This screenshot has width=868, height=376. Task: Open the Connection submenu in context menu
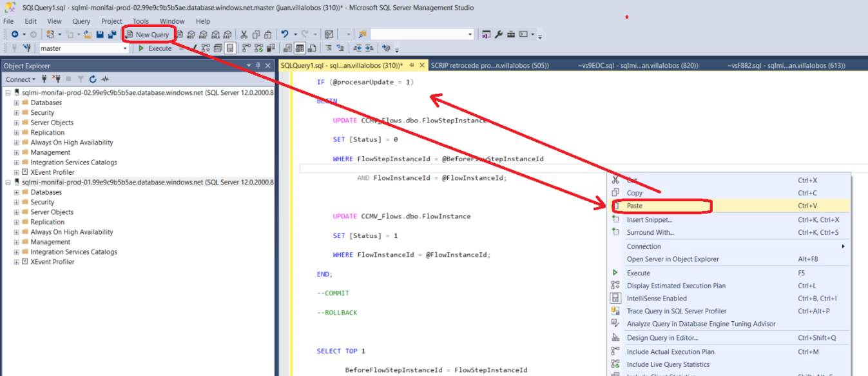click(x=729, y=246)
